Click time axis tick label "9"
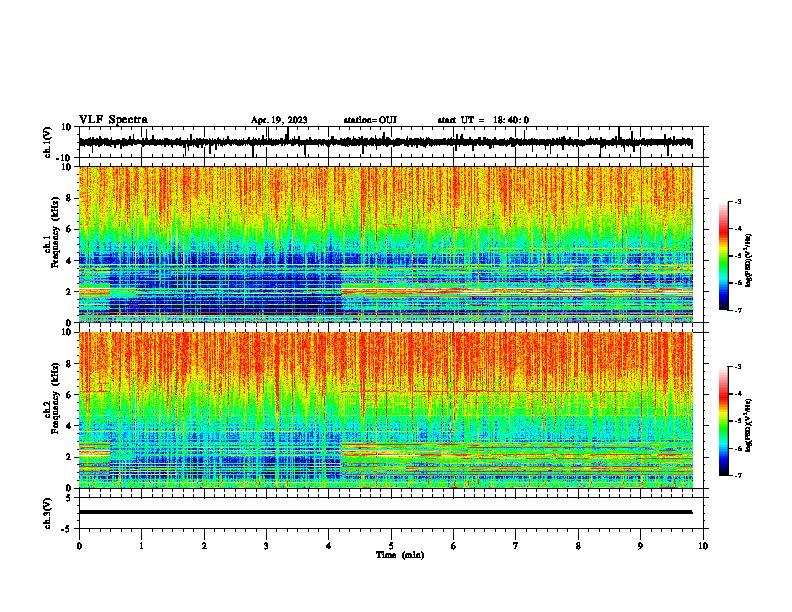 (640, 546)
